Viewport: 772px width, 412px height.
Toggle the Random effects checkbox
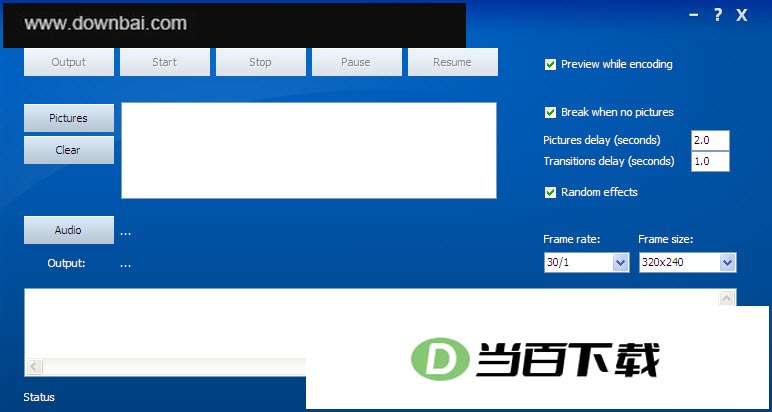550,192
